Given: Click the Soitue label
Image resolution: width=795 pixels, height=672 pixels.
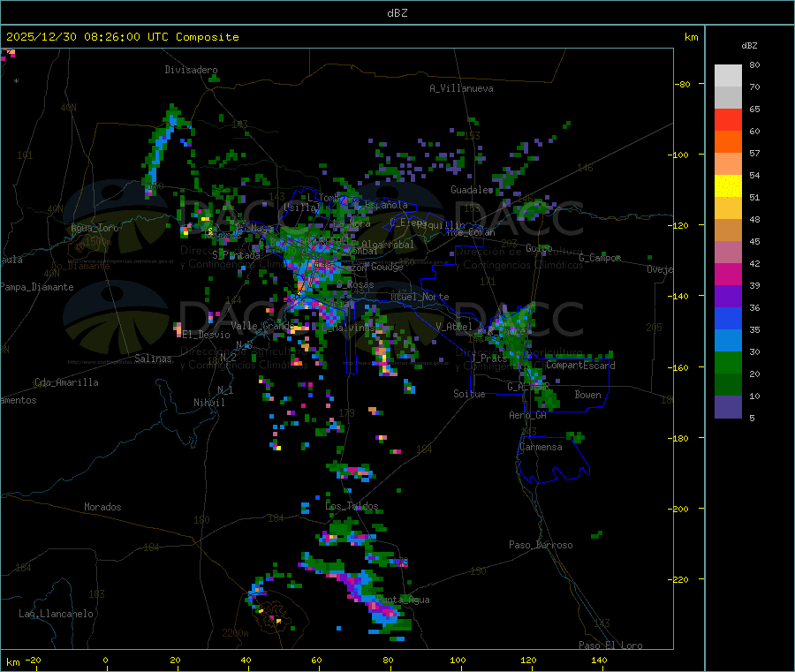Looking at the screenshot, I should pyautogui.click(x=469, y=394).
